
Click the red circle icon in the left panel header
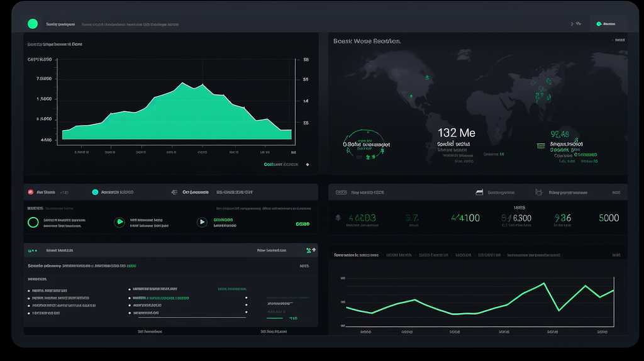pos(30,192)
